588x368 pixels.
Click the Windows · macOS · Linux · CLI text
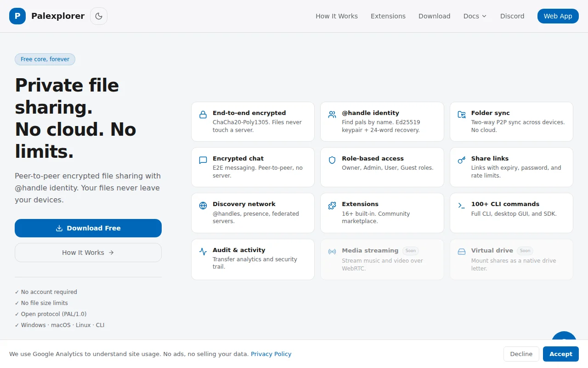click(x=63, y=325)
